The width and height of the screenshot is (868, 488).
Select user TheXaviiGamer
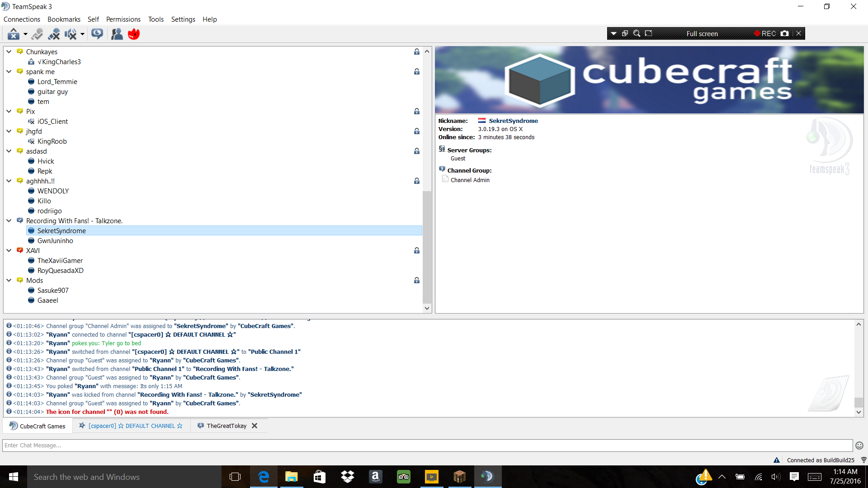(x=60, y=261)
